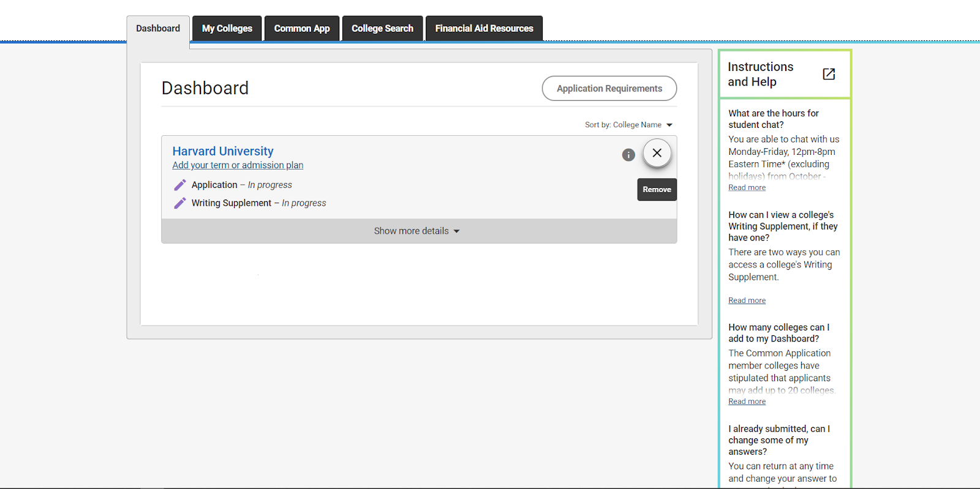
Task: Open the Common App tab
Action: [x=301, y=29]
